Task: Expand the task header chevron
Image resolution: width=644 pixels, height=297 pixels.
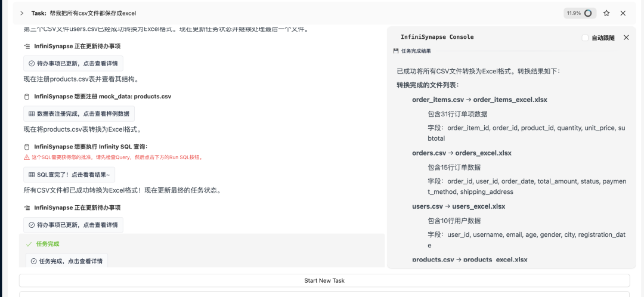Action: (x=22, y=13)
